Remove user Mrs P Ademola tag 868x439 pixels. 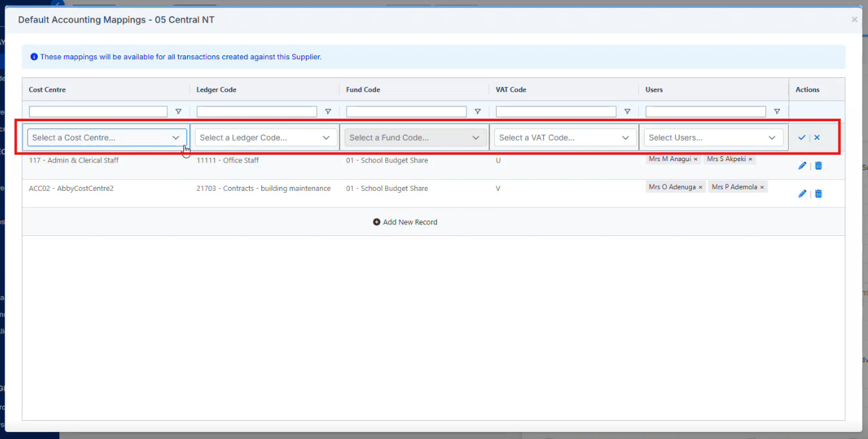click(x=762, y=188)
